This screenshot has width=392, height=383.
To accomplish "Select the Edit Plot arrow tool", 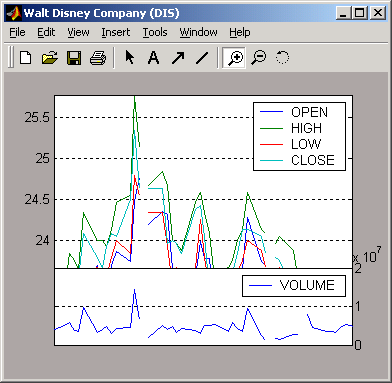I will 130,57.
